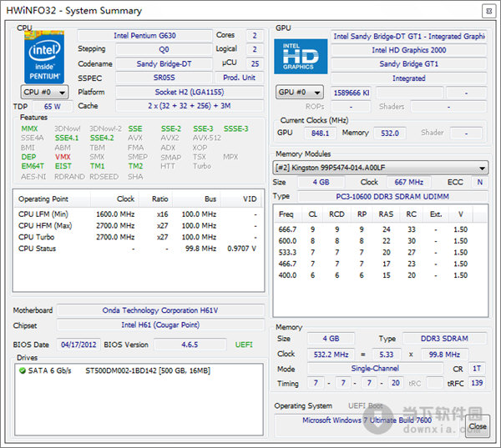501x448 pixels.
Task: Click the ST500DM002-1BD142 drive entry
Action: pos(148,370)
